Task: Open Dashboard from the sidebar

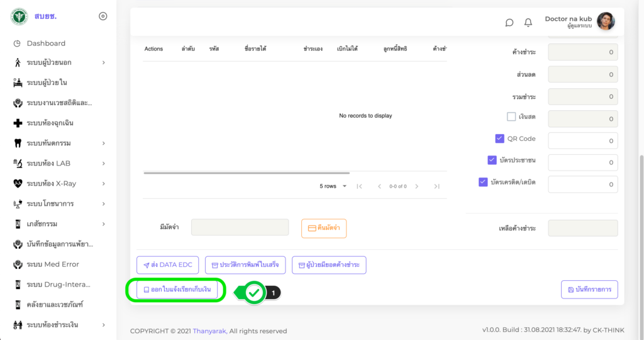Action: [46, 43]
